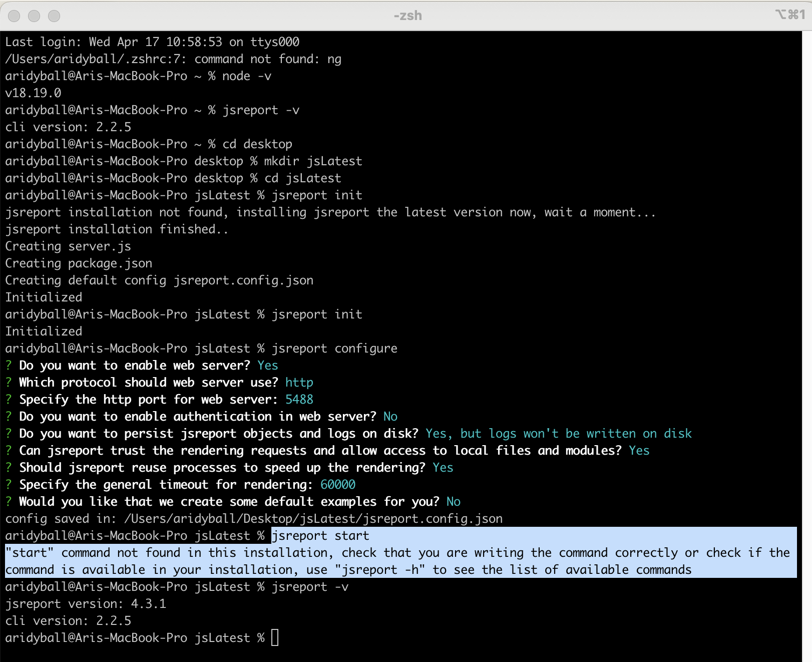
Task: Click the "command not found: ng" error
Action: (268, 59)
